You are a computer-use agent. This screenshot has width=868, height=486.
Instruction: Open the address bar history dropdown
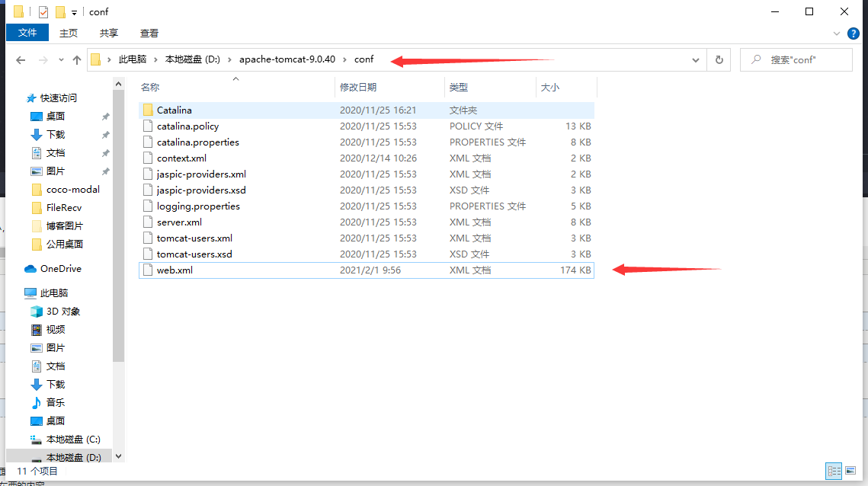[x=695, y=59]
